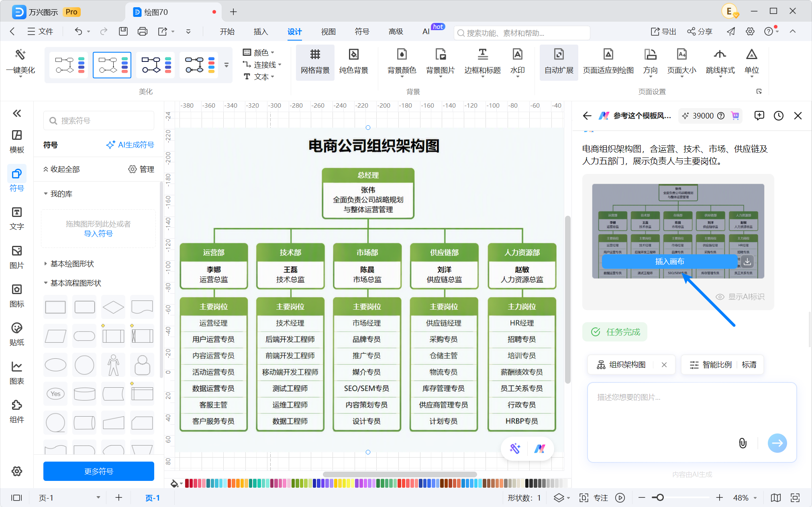Click AI generate symbols (AI生成符号) link
812x507 pixels.
tap(130, 145)
